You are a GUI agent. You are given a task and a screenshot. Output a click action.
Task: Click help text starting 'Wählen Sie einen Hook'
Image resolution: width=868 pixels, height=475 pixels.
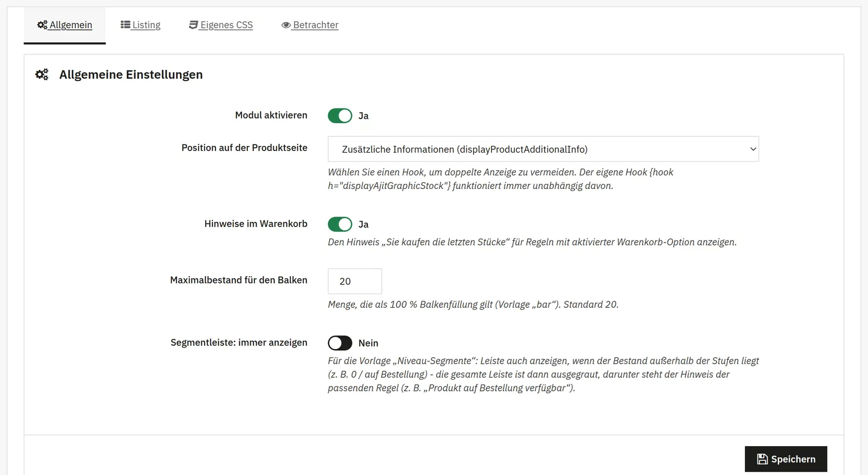coord(500,179)
